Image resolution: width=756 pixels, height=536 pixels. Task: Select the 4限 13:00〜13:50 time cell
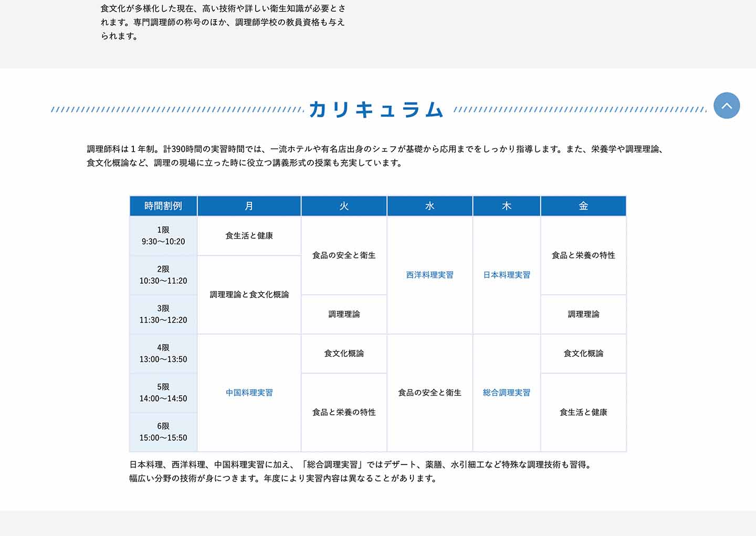pos(163,354)
